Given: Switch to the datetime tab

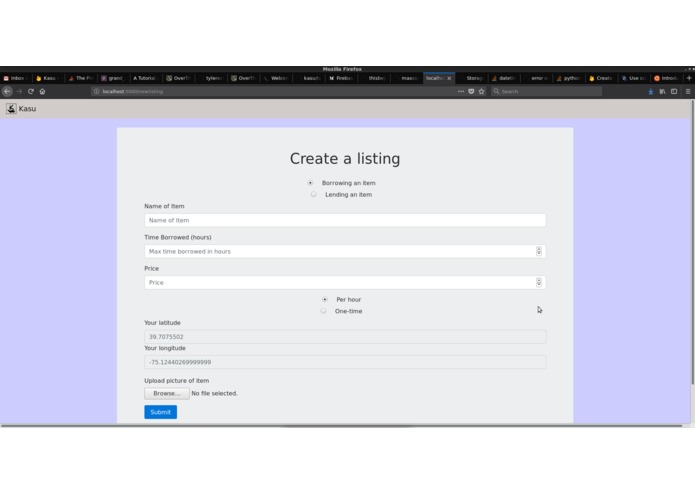Looking at the screenshot, I should pyautogui.click(x=504, y=78).
